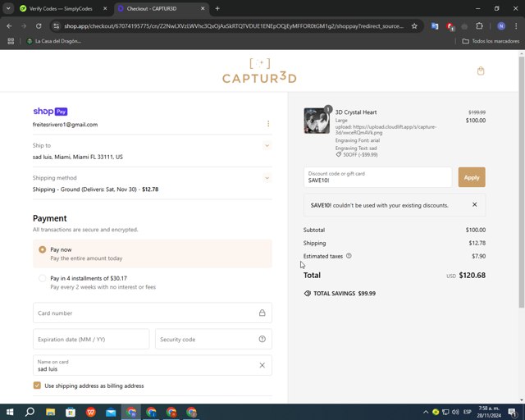Open the browser Extensions puzzle icon
The image size is (525, 420).
[479, 26]
